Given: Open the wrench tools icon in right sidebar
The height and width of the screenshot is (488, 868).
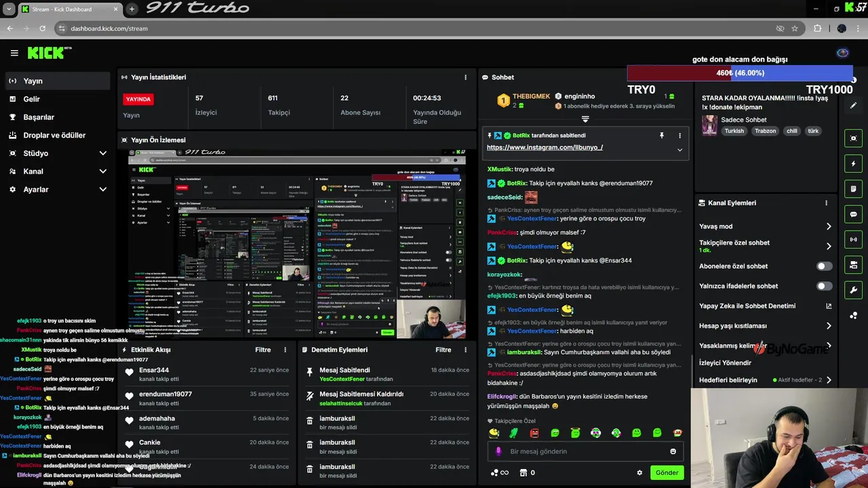Looking at the screenshot, I should click(853, 290).
